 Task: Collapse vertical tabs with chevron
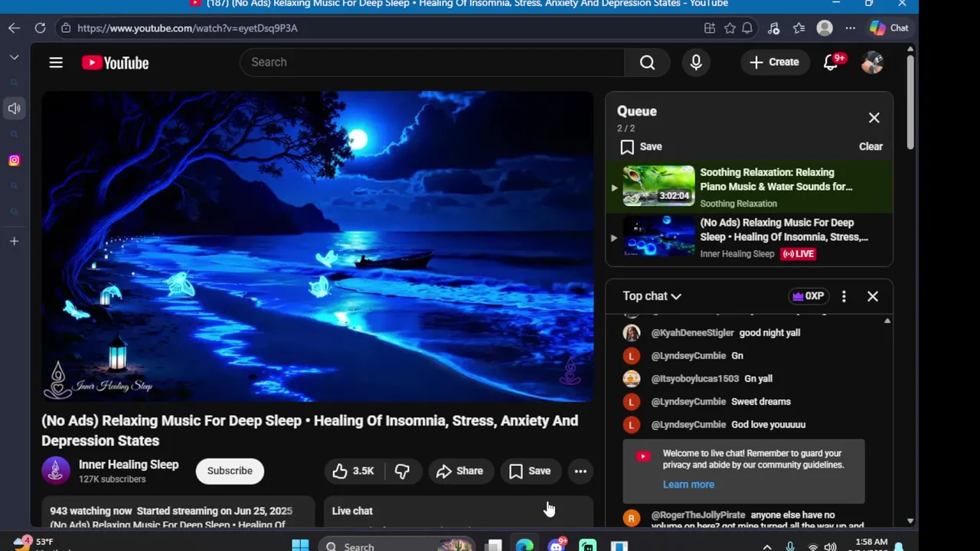[14, 57]
